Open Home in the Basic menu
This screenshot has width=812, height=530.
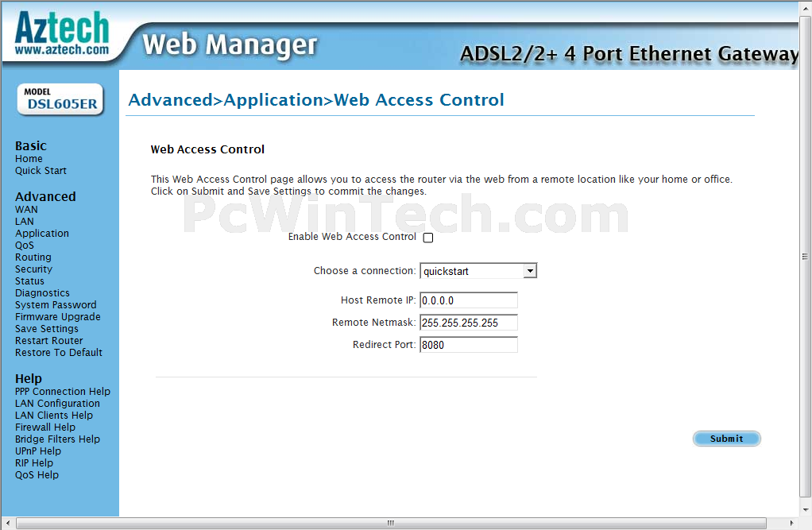click(x=29, y=159)
